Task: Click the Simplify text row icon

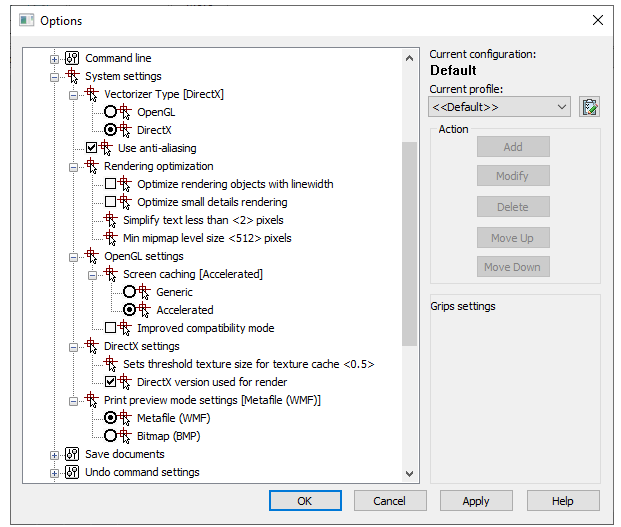Action: (x=110, y=220)
